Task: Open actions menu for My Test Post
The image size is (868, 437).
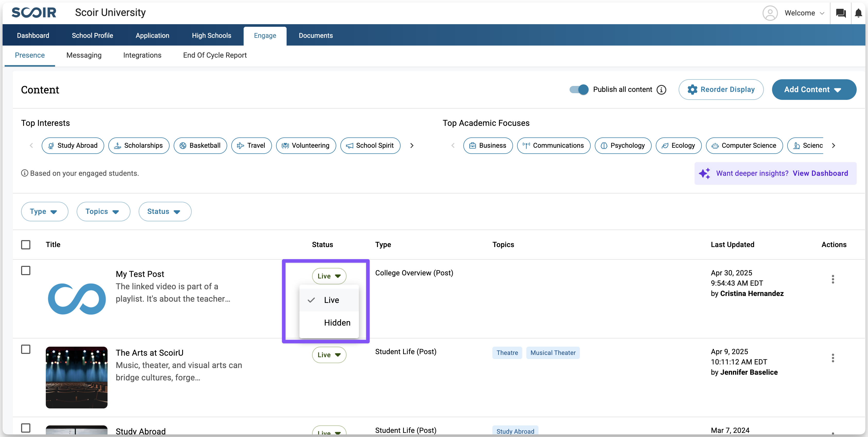Action: [x=832, y=279]
